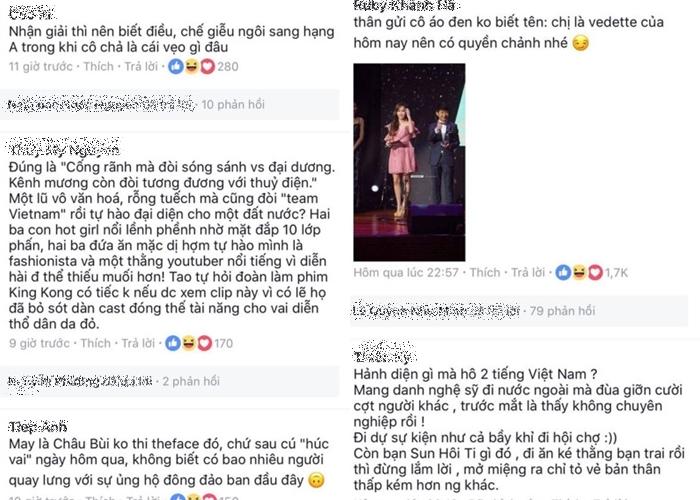Expand the 10 phản hồi replies

[x=233, y=104]
